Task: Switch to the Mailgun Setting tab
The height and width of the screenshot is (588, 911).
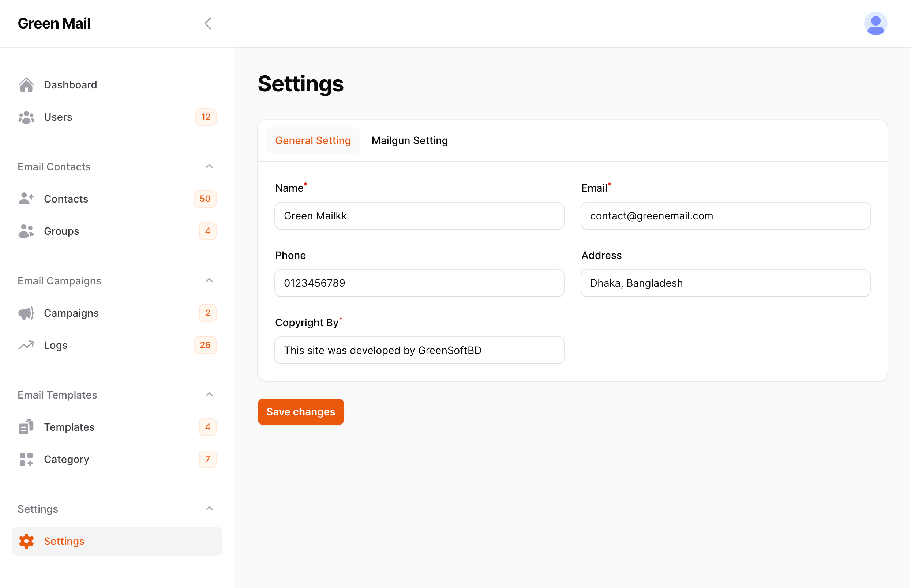Action: tap(410, 140)
